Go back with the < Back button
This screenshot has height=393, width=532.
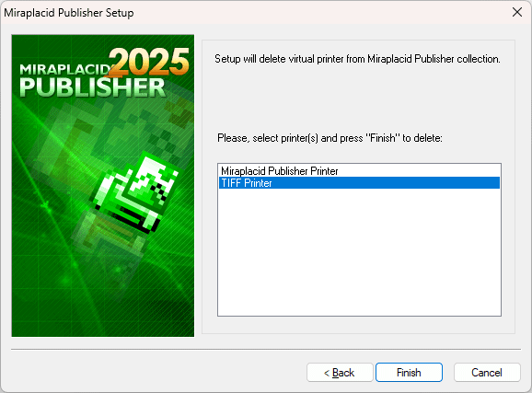click(340, 373)
